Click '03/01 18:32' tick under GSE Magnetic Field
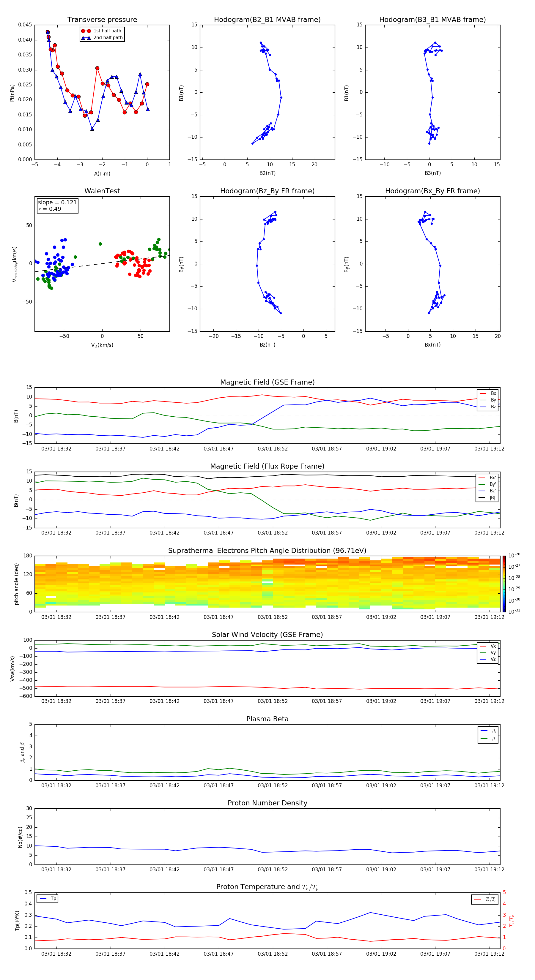This screenshot has width=535, height=980. click(x=56, y=448)
